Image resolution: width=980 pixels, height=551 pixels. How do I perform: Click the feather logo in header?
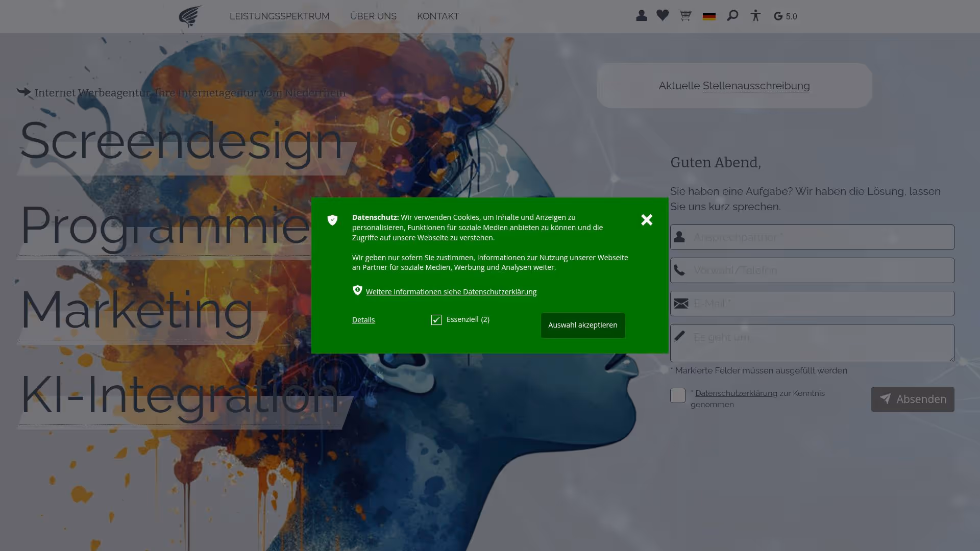pyautogui.click(x=190, y=16)
